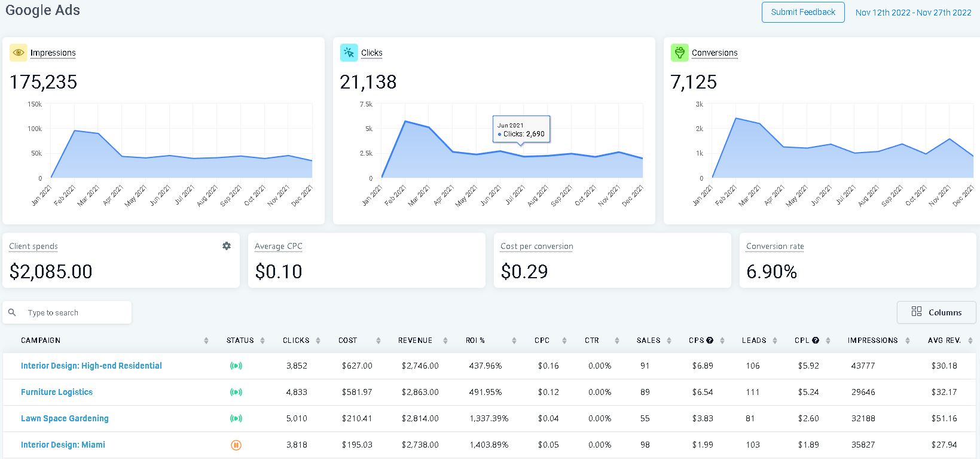Open Lawn Space Gardening campaign

tap(65, 418)
